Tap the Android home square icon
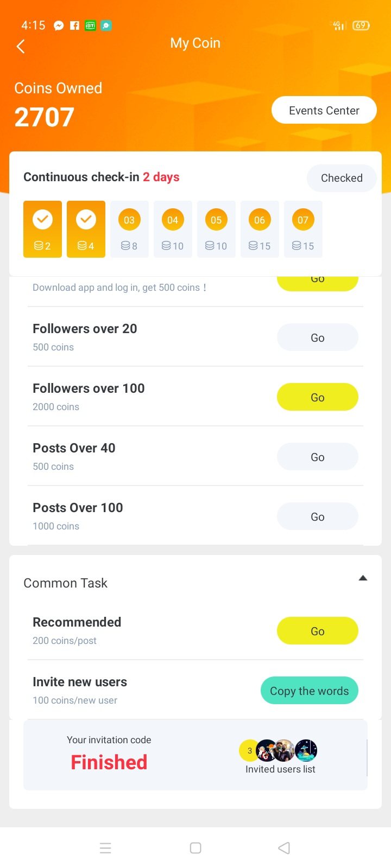The height and width of the screenshot is (868, 391). click(x=195, y=848)
